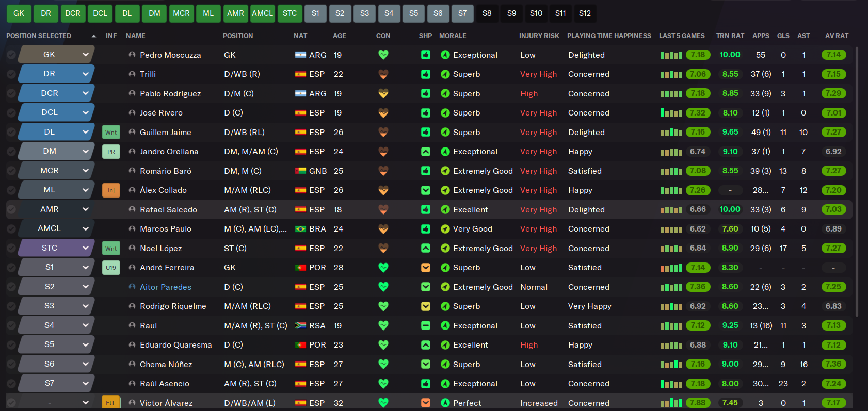Screen dimensions: 868x411
Task: Select the S12 substitute tab at top
Action: pos(585,13)
